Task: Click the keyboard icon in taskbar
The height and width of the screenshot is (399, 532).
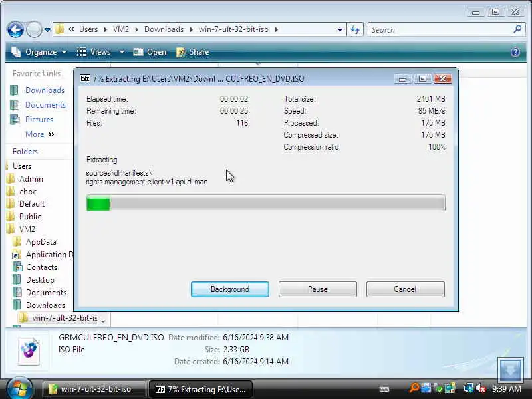Action: 384,389
